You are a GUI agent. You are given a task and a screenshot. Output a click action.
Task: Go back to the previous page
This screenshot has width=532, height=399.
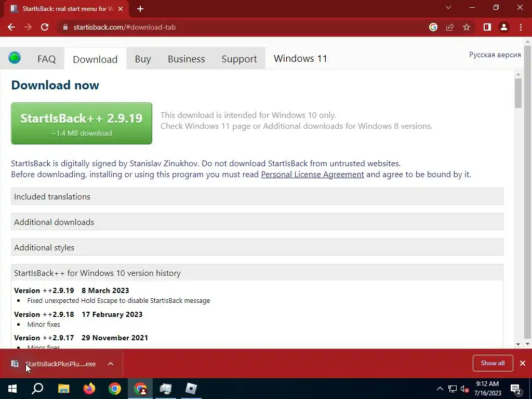click(11, 27)
